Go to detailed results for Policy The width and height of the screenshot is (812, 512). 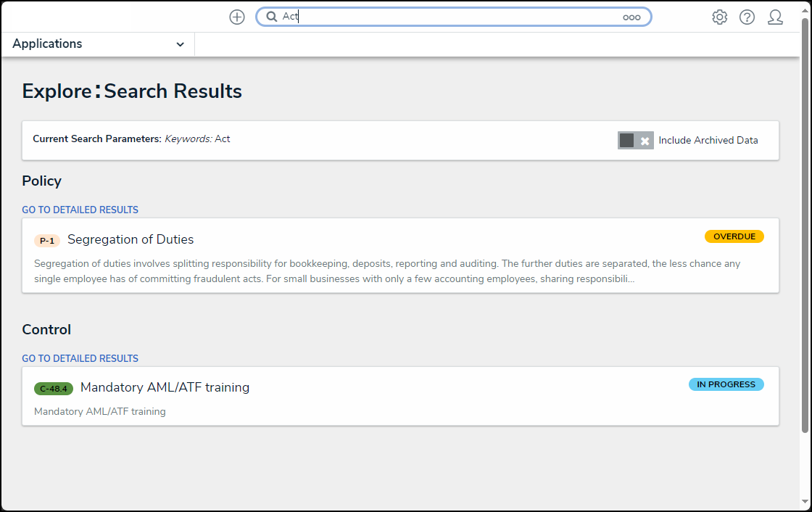(x=80, y=210)
